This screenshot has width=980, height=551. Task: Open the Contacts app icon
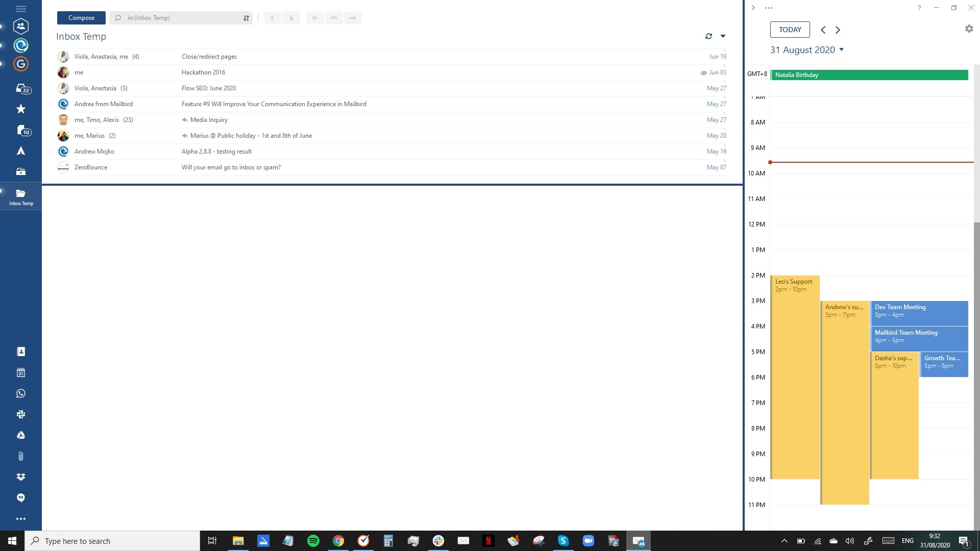tap(21, 352)
